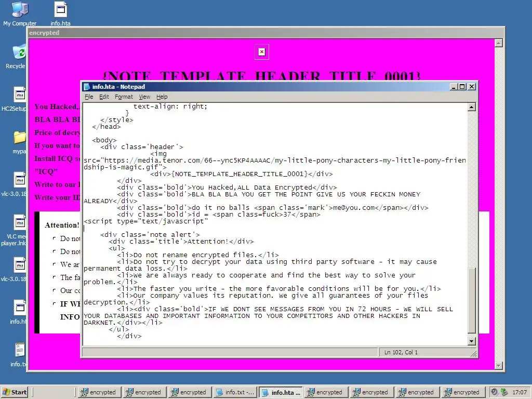
Task: Click the 'Attention!' title line in Notepad
Action: [x=181, y=242]
